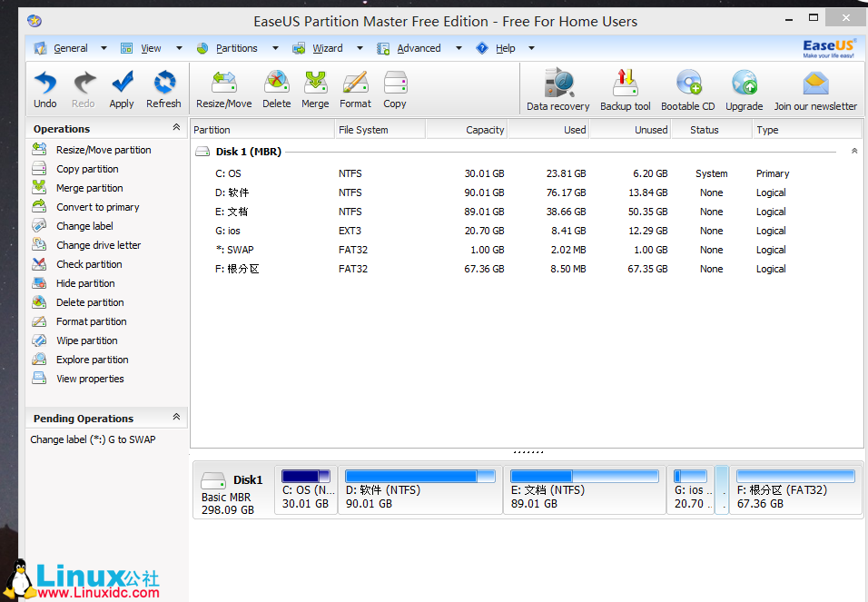Apply pending operations with the Apply icon
This screenshot has width=868, height=602.
point(122,88)
